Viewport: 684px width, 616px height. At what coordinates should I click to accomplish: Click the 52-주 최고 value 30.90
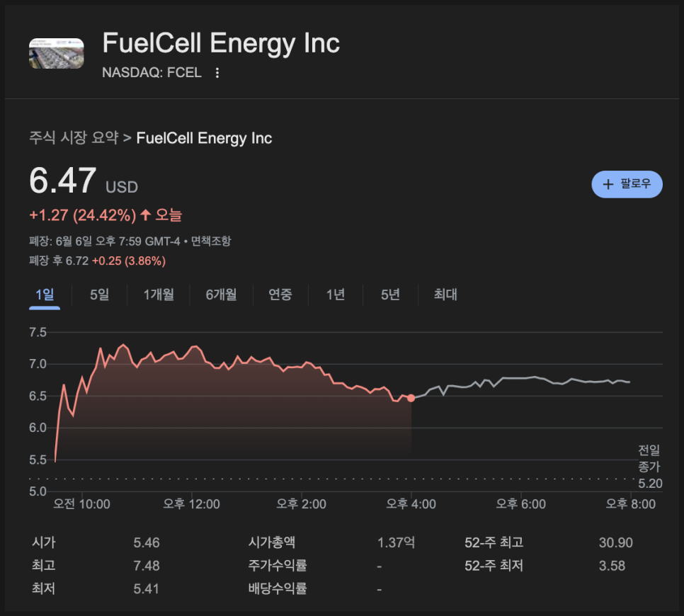[615, 543]
